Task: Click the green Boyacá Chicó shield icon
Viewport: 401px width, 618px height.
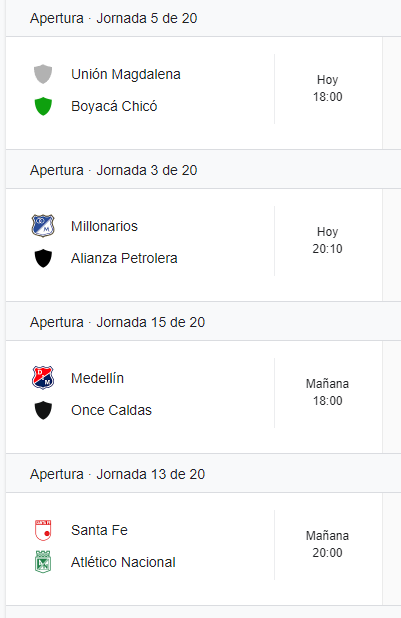Action: coord(43,106)
